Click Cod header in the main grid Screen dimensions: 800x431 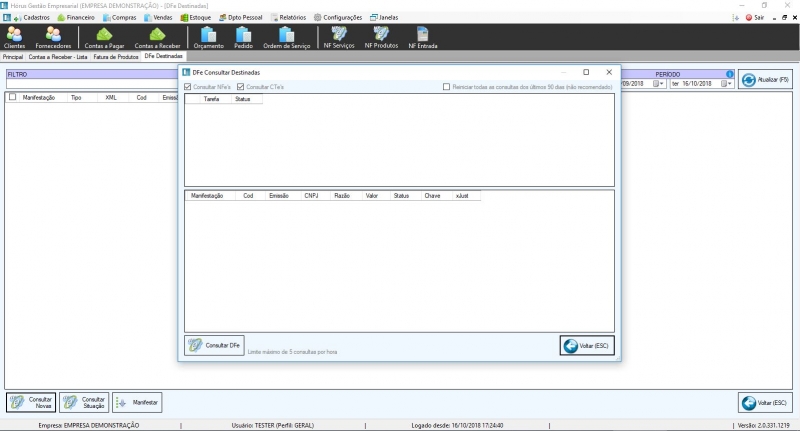click(x=141, y=97)
